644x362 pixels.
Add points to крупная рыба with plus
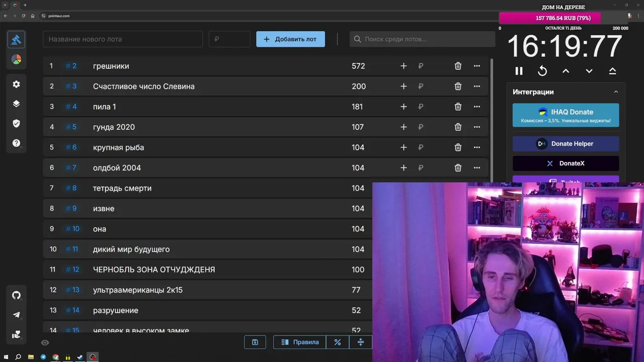(x=404, y=147)
